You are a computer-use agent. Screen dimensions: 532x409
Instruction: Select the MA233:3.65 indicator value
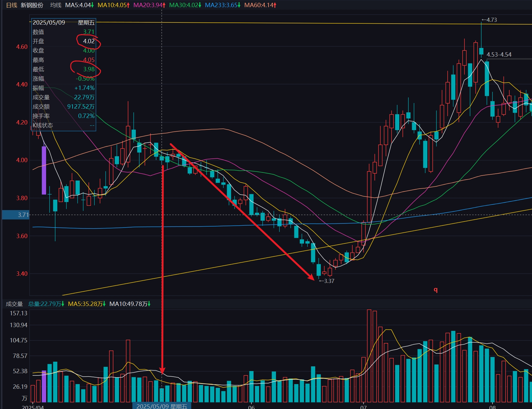coord(223,5)
